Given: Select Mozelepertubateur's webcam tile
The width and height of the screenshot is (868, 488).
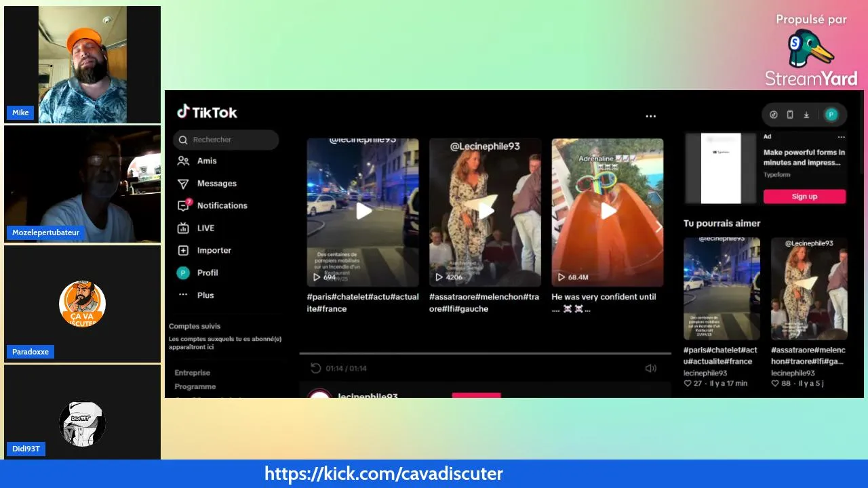Looking at the screenshot, I should pos(82,184).
